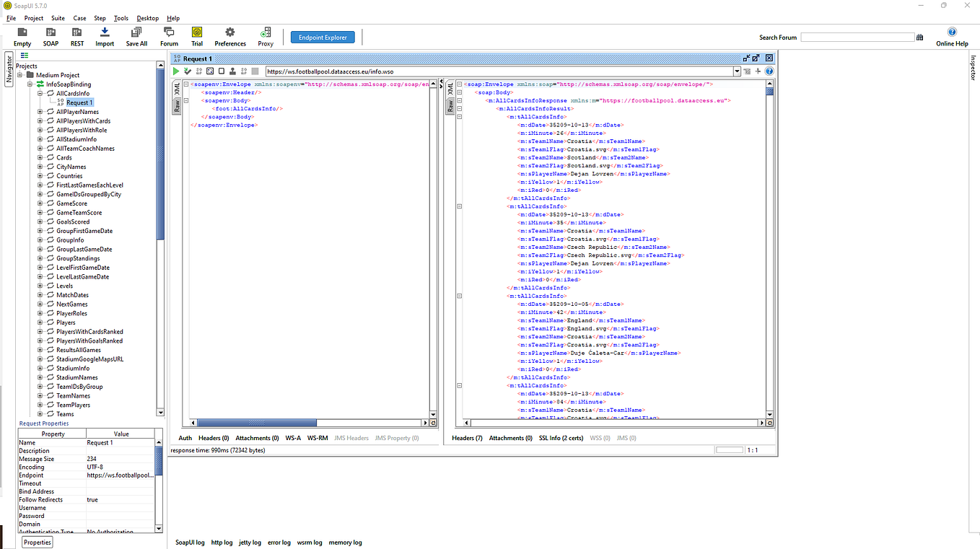Create an empty project using Empty icon
Viewport: 980px width, 549px height.
(x=22, y=33)
